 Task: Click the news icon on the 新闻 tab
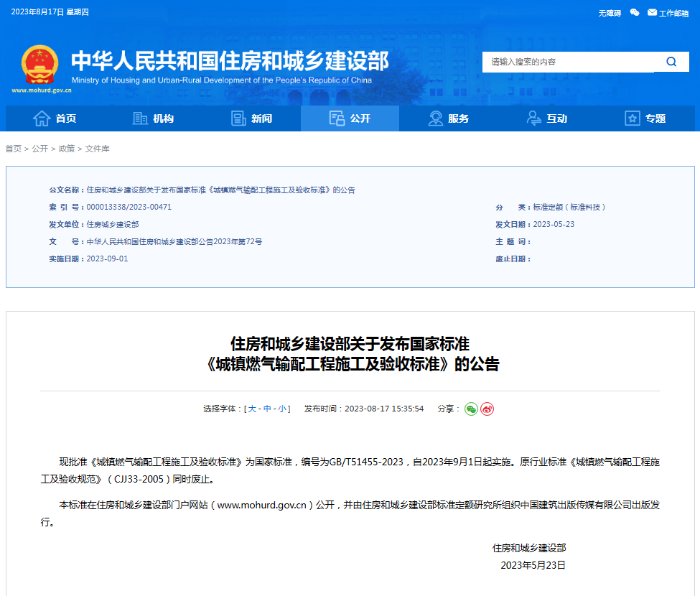pyautogui.click(x=238, y=118)
